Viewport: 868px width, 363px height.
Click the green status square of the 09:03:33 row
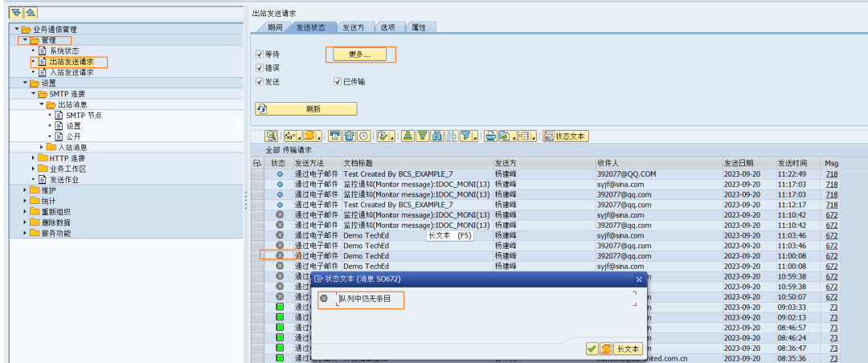coord(280,307)
